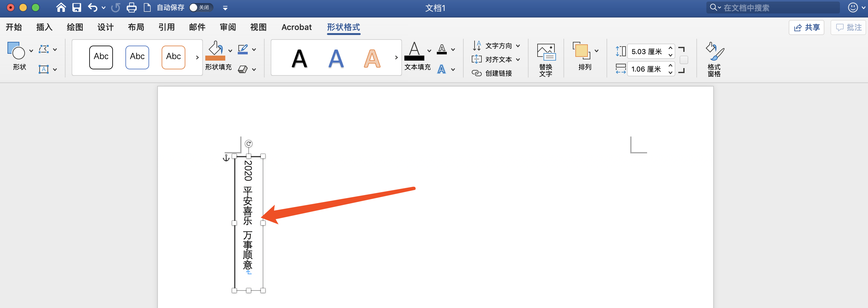The height and width of the screenshot is (308, 868).
Task: Click the orange shape fill color bar
Action: (x=215, y=58)
